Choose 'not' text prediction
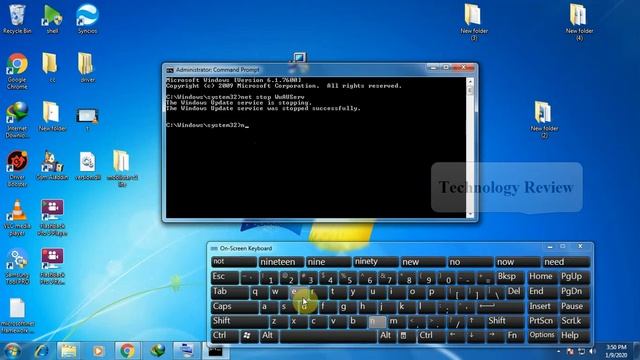The height and width of the screenshot is (360, 640). point(234,262)
